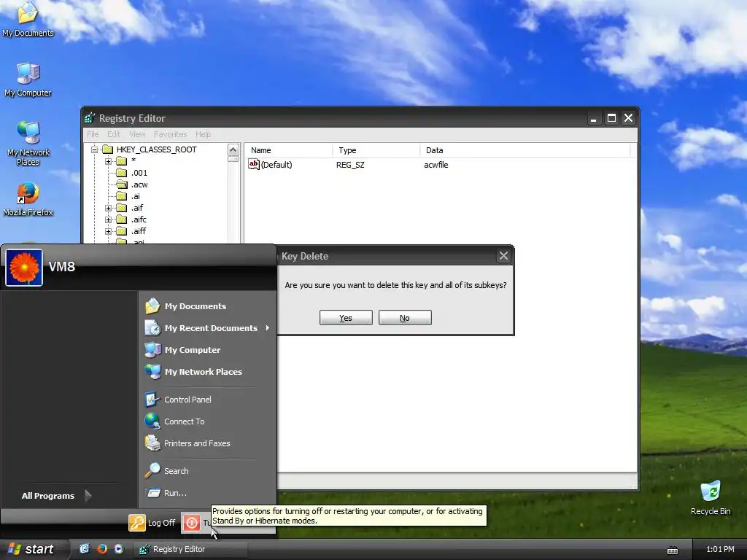Image resolution: width=747 pixels, height=560 pixels.
Task: Expand the .aif registry key
Action: 108,208
